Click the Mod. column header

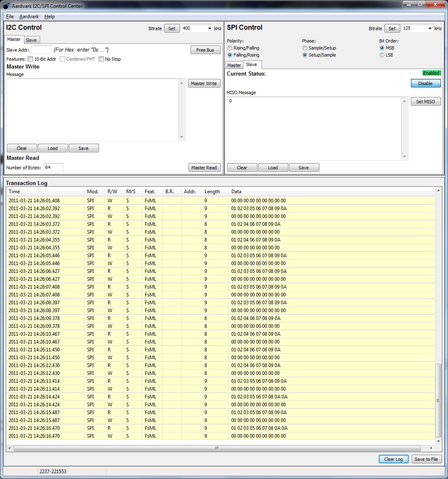coord(94,192)
